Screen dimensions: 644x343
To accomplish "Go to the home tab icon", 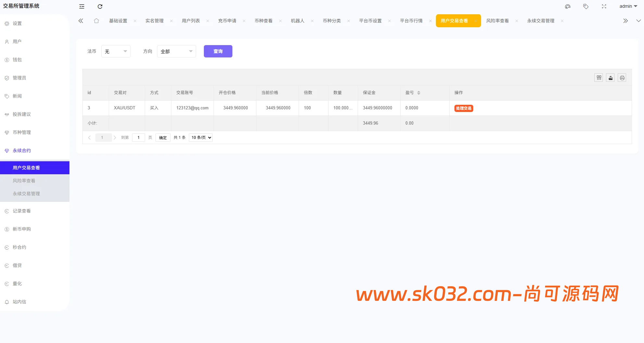I will point(96,21).
